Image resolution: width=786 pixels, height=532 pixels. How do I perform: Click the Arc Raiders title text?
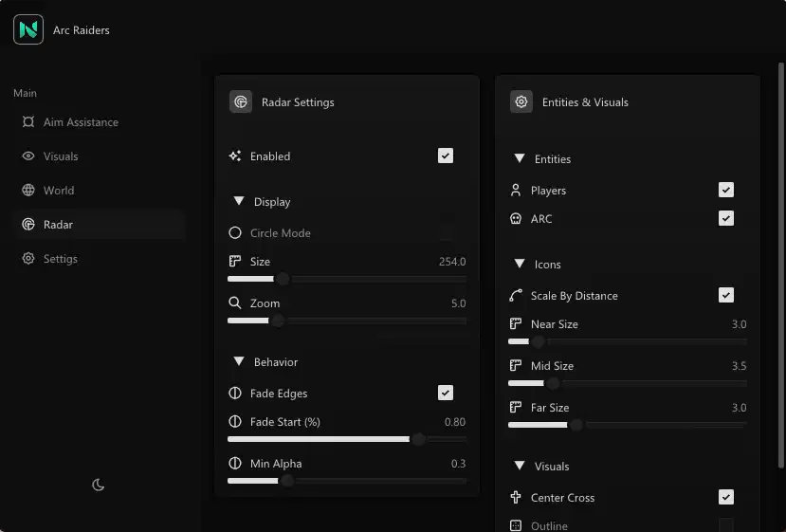click(x=82, y=30)
